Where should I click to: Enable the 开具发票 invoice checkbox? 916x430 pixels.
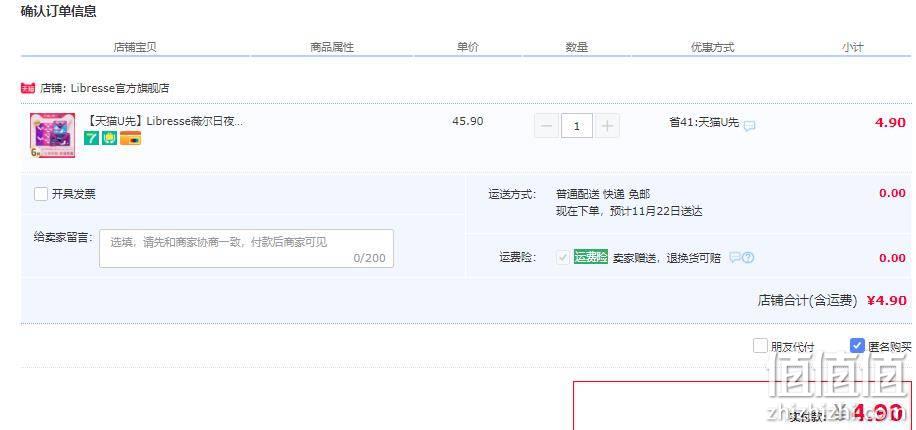(x=41, y=194)
